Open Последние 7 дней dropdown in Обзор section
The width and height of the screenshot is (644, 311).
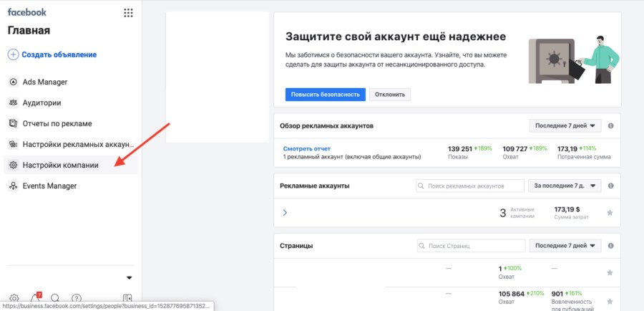565,126
